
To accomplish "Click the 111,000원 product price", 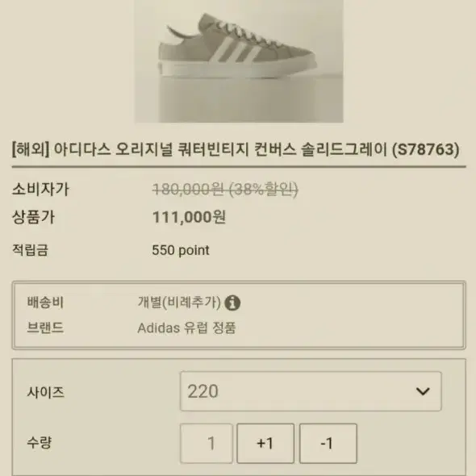I will click(x=189, y=217).
